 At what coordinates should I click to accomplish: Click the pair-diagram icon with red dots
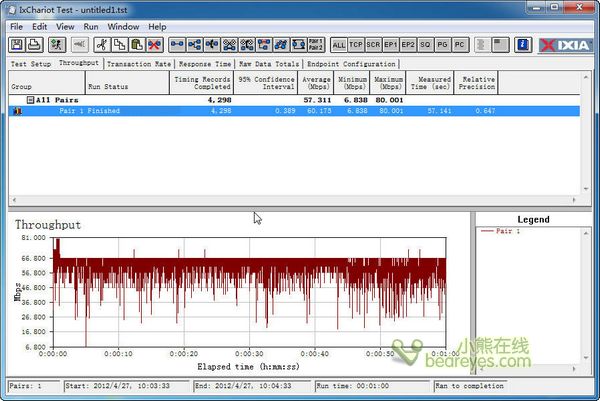pos(264,45)
